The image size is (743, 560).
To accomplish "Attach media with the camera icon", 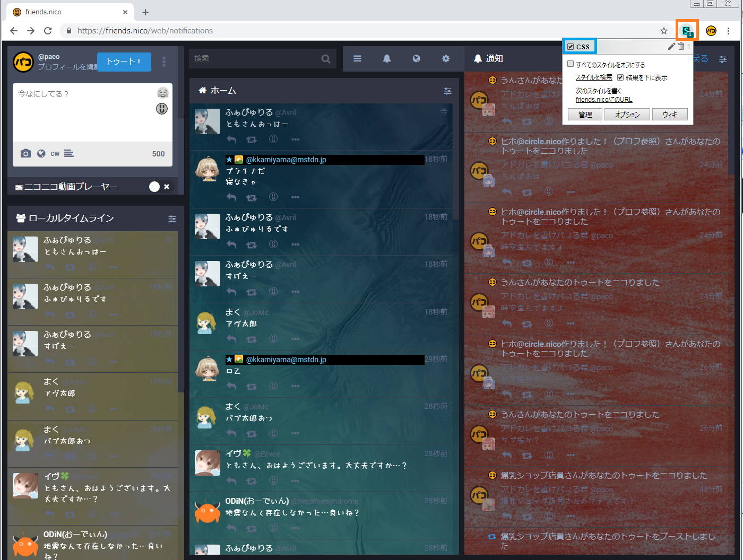I will point(25,153).
